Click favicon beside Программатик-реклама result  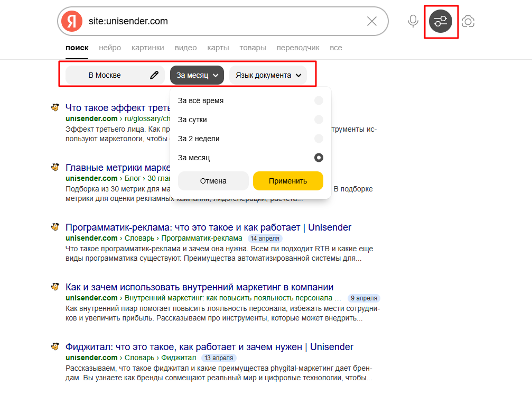click(55, 227)
